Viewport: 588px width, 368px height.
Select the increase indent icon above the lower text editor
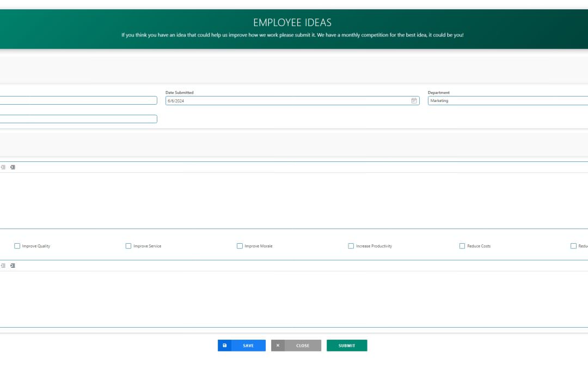click(13, 266)
